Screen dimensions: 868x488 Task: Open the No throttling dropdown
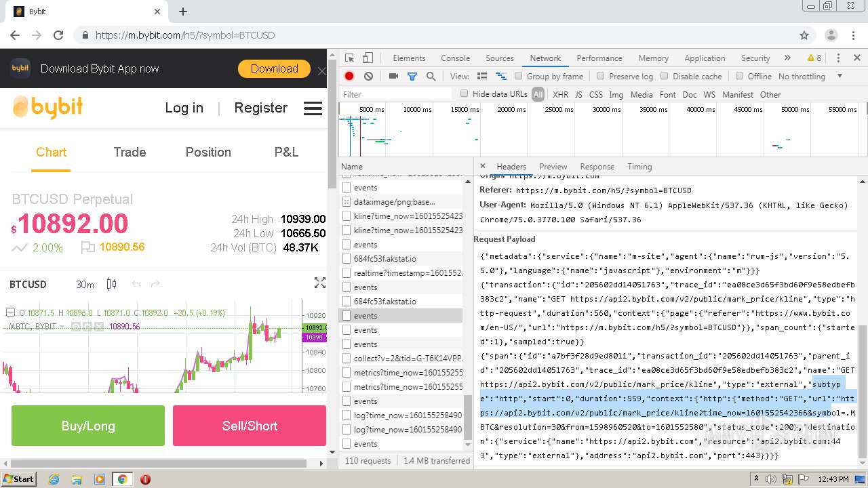coord(810,77)
